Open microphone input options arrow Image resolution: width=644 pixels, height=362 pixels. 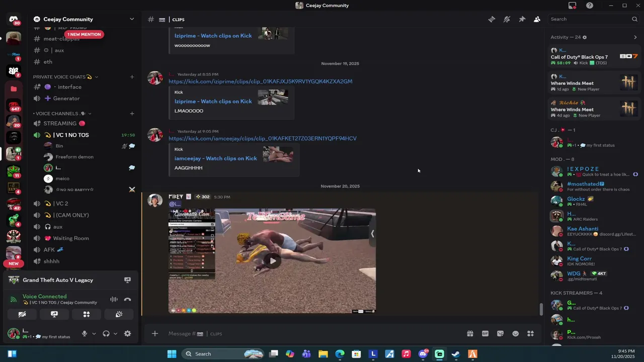coord(94,333)
